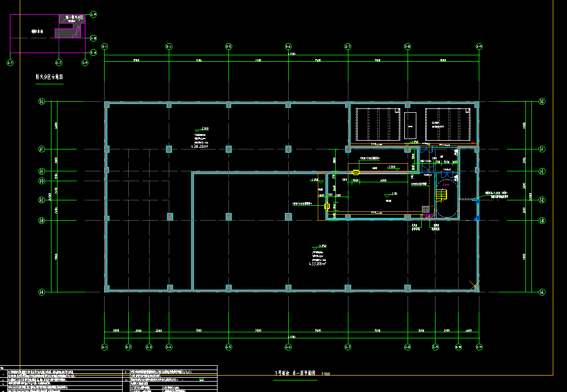Select the top-right grid bubble on the right axis
Screen dimensions: 567x392
542,101
